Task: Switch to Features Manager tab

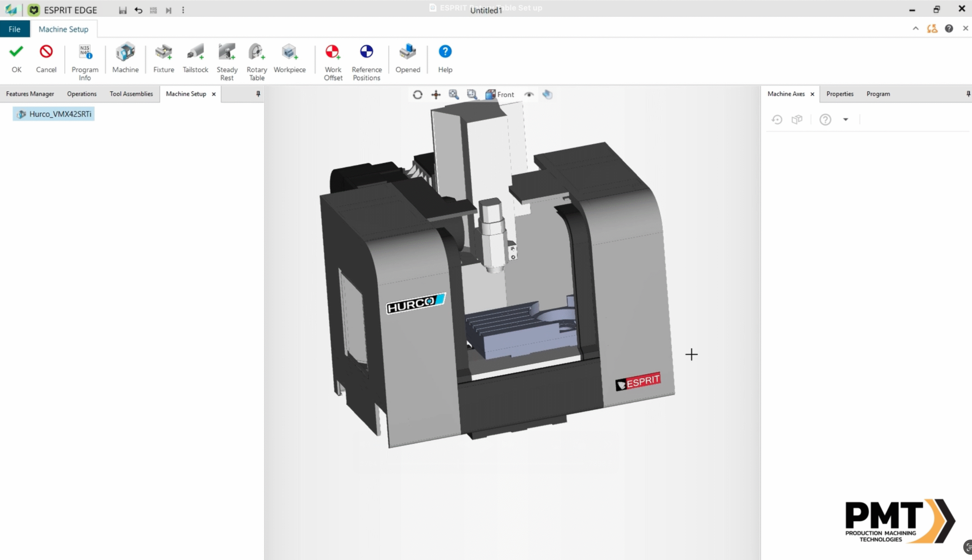Action: click(30, 94)
